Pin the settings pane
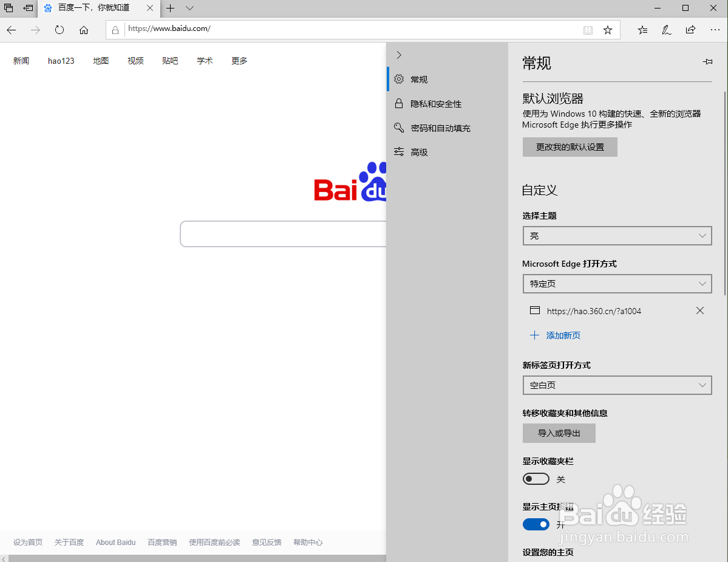 point(707,62)
